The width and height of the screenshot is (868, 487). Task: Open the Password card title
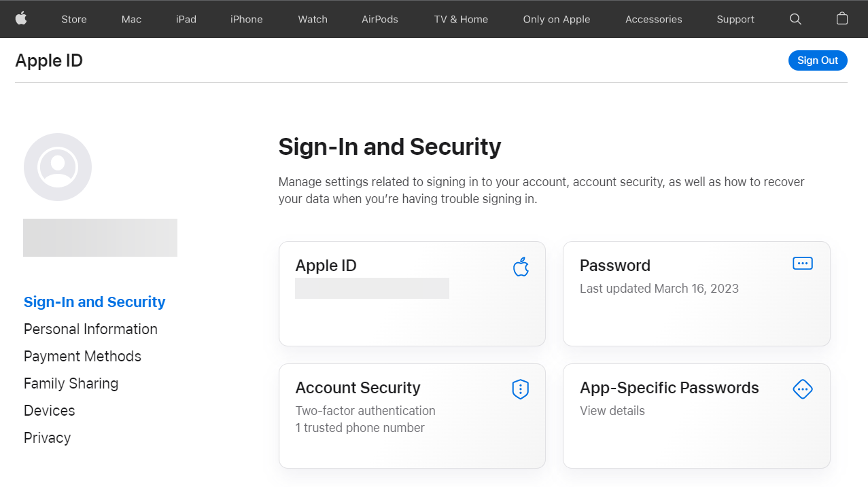pyautogui.click(x=615, y=266)
